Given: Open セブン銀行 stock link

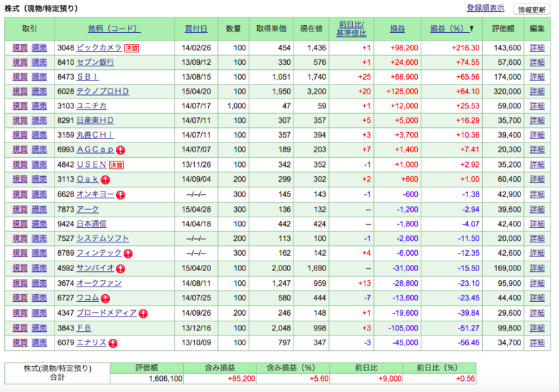Looking at the screenshot, I should click(x=95, y=62).
